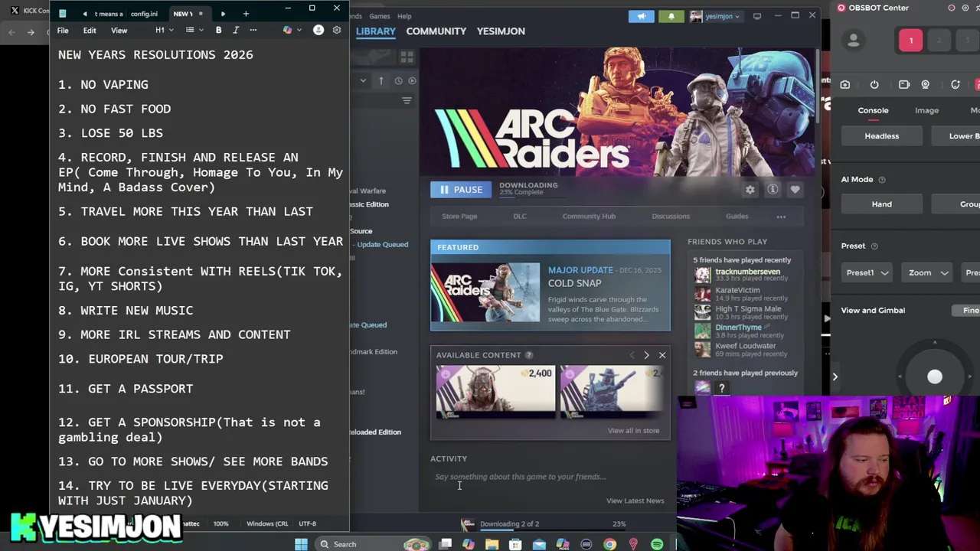Open Cold Snap featured update thumbnail
The width and height of the screenshot is (980, 551).
(485, 293)
